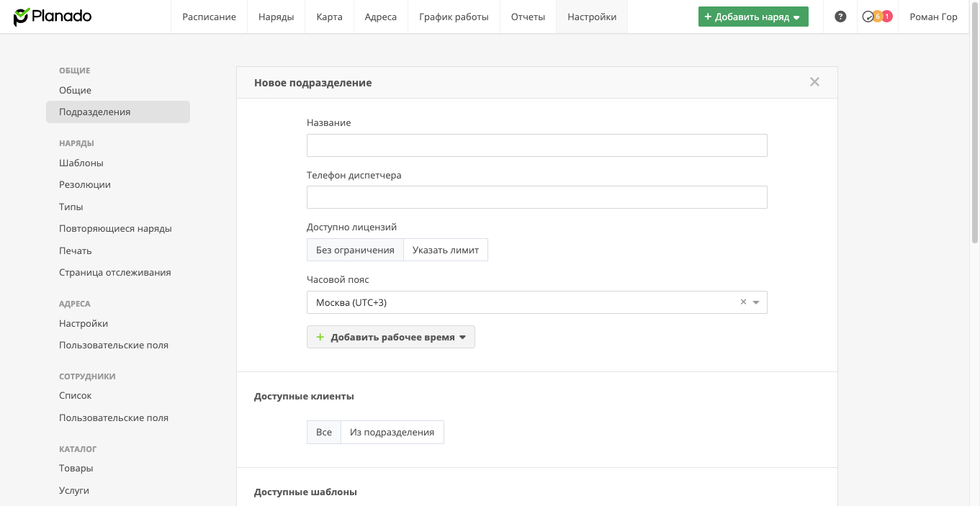The image size is (980, 506).
Task: Open the Отчеты tab
Action: pos(528,17)
